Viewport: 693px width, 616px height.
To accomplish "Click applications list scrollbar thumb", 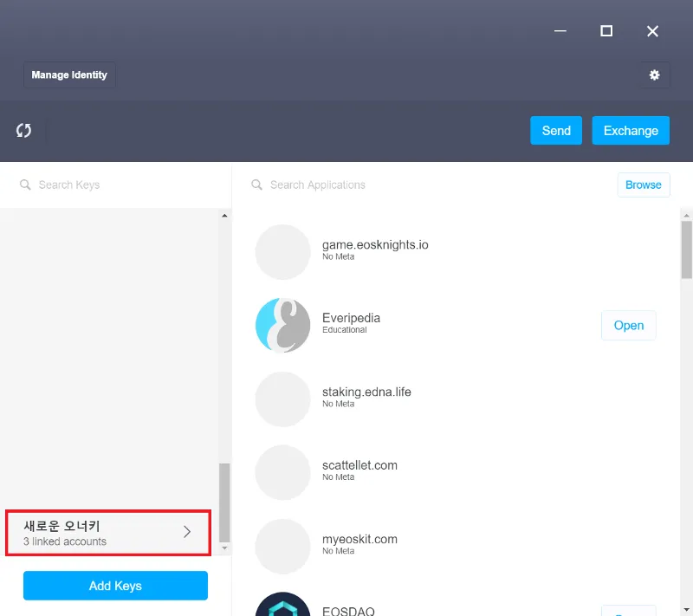I will 686,250.
